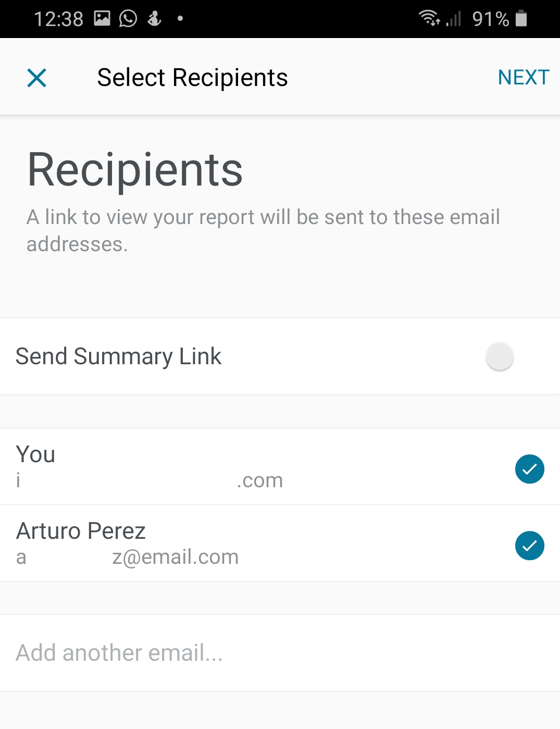Tap the notification overflow dot
560x729 pixels.
point(180,19)
